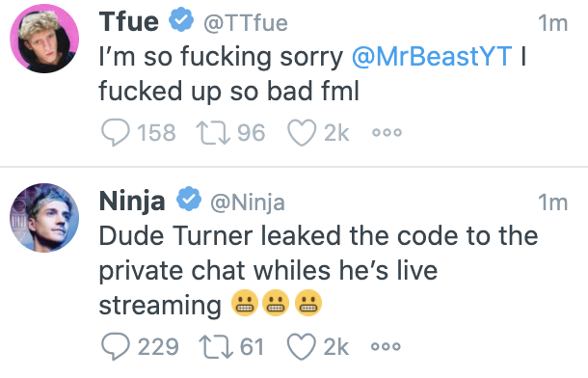
Task: Like Tfue's tweet with heart icon
Action: click(302, 132)
